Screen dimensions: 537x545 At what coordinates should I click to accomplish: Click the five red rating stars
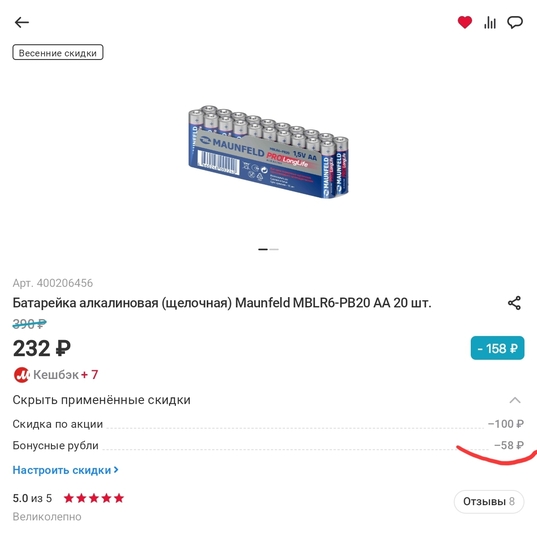[x=94, y=498]
